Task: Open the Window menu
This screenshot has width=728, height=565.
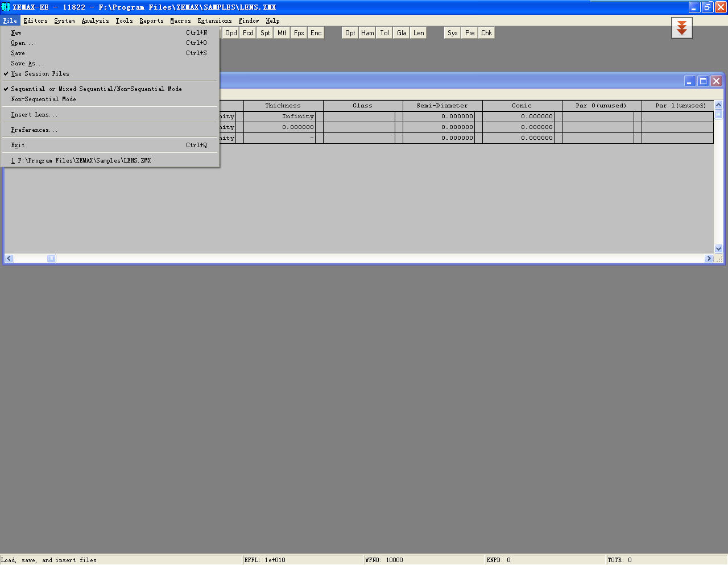Action: [x=249, y=20]
